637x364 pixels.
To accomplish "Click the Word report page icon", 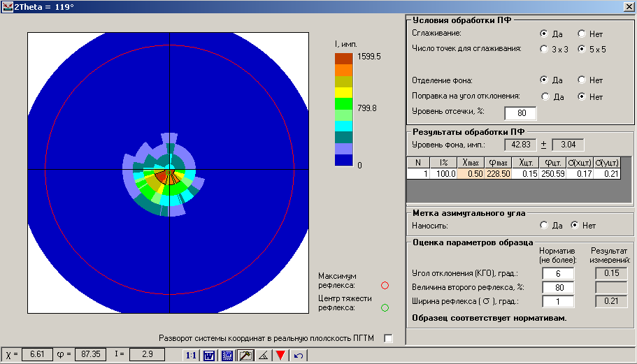I will [227, 356].
